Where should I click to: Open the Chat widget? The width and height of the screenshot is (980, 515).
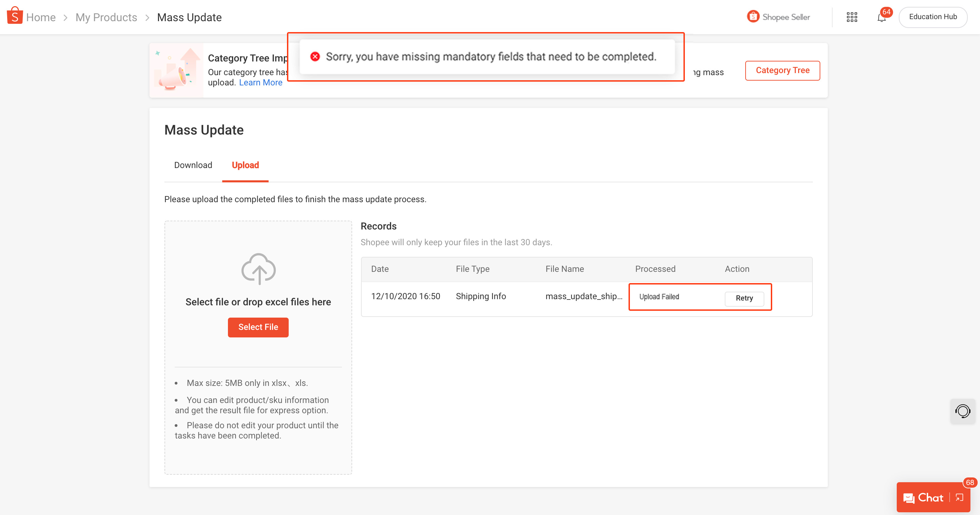pyautogui.click(x=928, y=497)
